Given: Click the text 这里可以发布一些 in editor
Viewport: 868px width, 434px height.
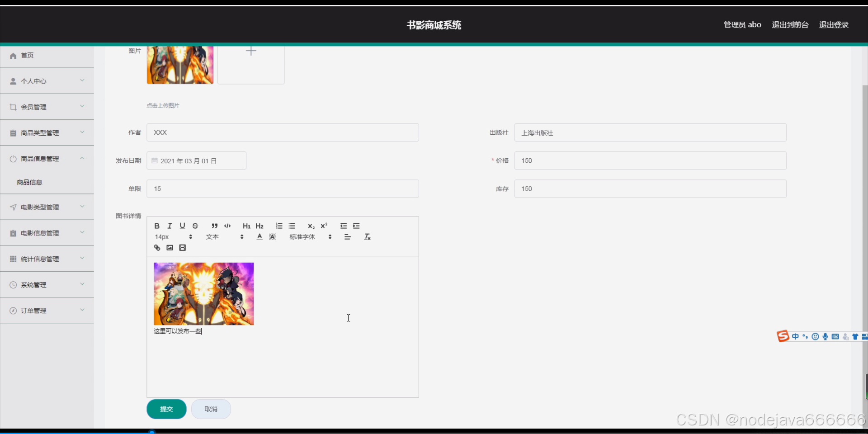Looking at the screenshot, I should (x=177, y=331).
